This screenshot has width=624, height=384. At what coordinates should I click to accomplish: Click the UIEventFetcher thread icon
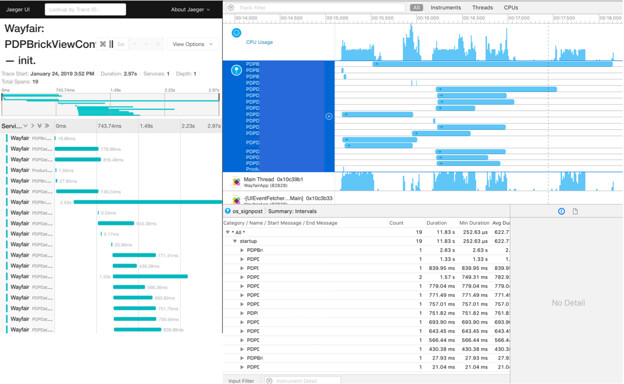click(236, 200)
